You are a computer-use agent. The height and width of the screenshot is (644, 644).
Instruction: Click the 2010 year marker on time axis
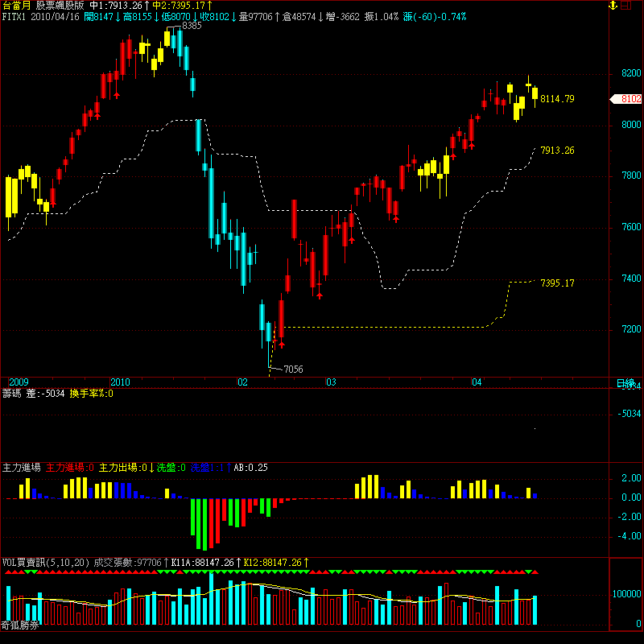[x=121, y=382]
